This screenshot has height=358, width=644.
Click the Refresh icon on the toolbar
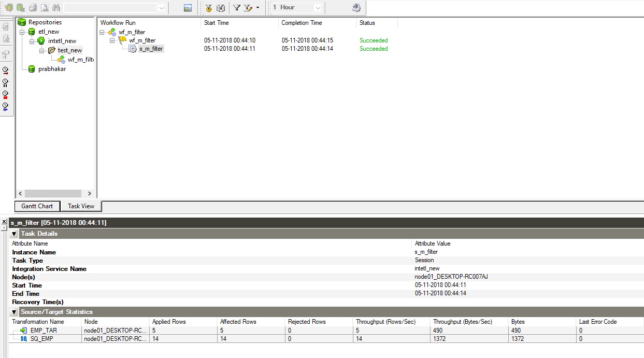click(357, 8)
